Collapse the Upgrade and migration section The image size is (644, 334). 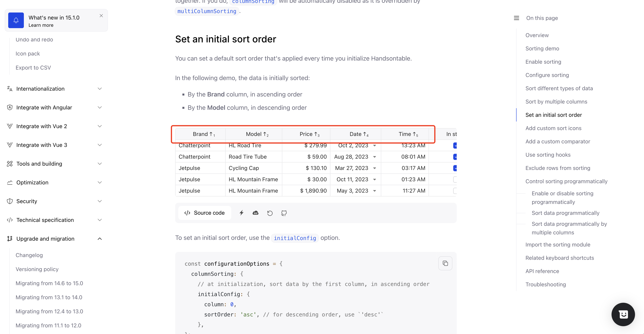[100, 238]
